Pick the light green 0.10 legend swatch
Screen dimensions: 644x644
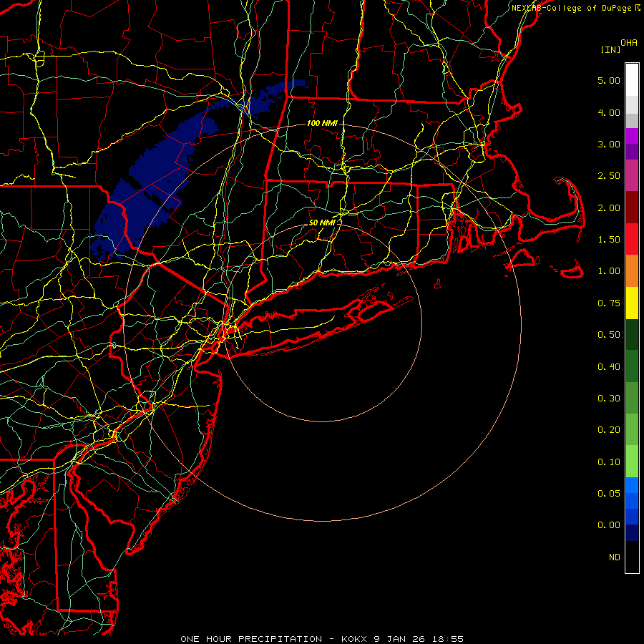click(632, 462)
